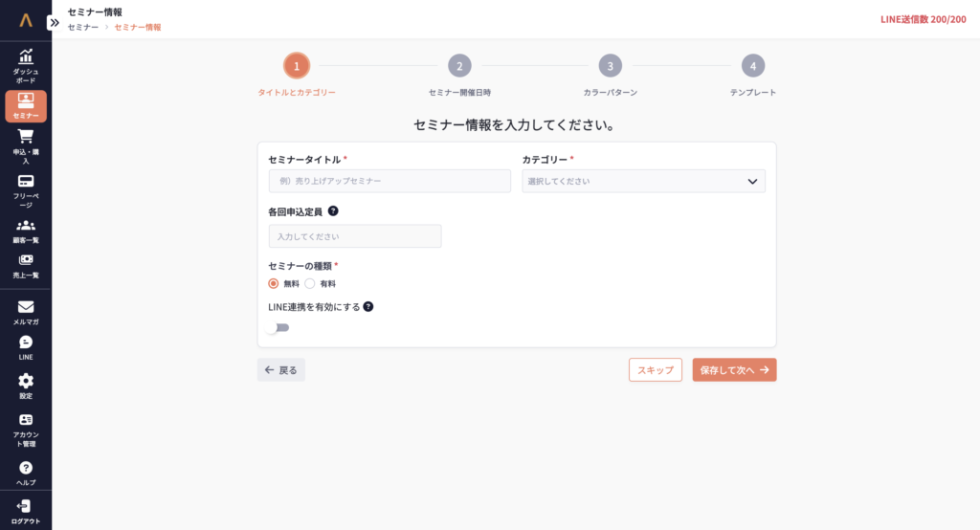Image resolution: width=980 pixels, height=530 pixels.
Task: Click the セミナー breadcrumb link
Action: pyautogui.click(x=82, y=28)
